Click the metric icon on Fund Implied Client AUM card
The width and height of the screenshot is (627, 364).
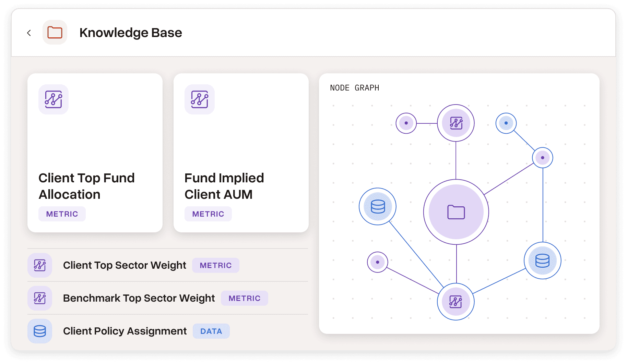coord(200,99)
